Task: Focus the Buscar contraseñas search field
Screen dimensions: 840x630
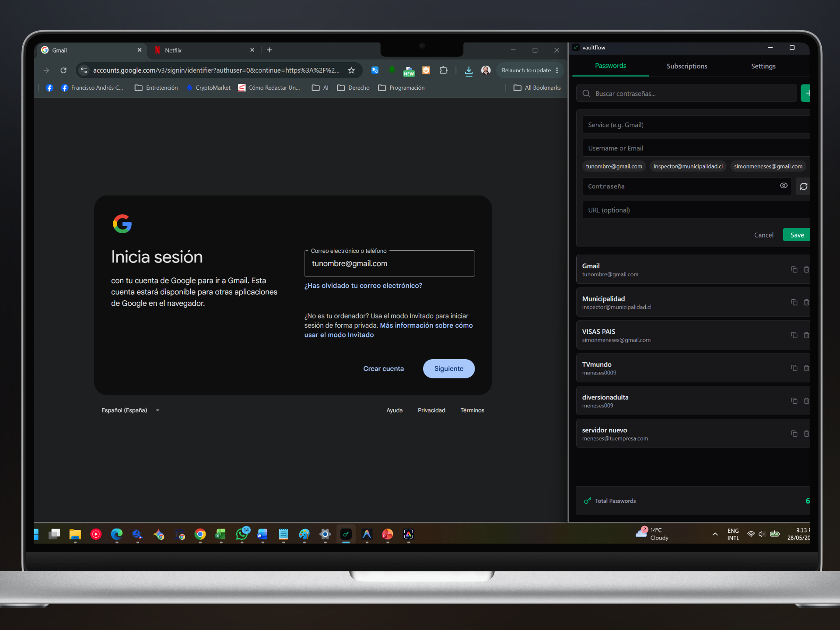Action: [x=686, y=93]
